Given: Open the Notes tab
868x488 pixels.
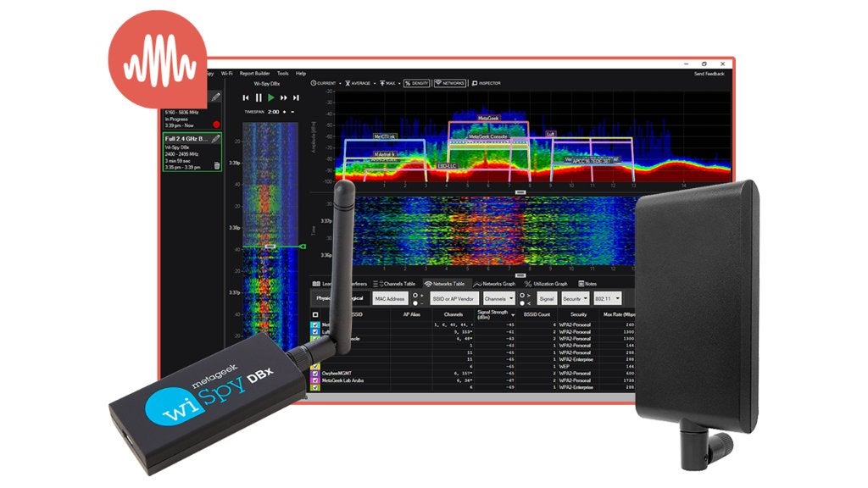Looking at the screenshot, I should point(587,284).
